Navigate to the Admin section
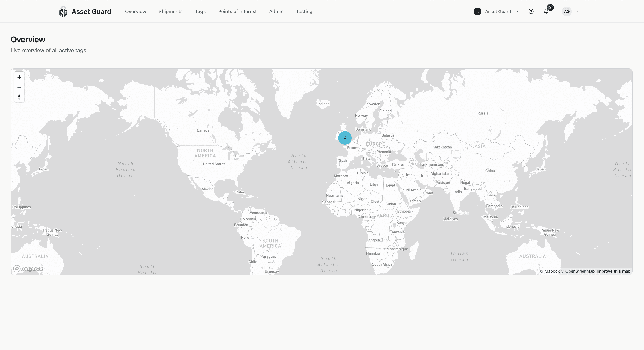This screenshot has width=644, height=350. point(276,12)
